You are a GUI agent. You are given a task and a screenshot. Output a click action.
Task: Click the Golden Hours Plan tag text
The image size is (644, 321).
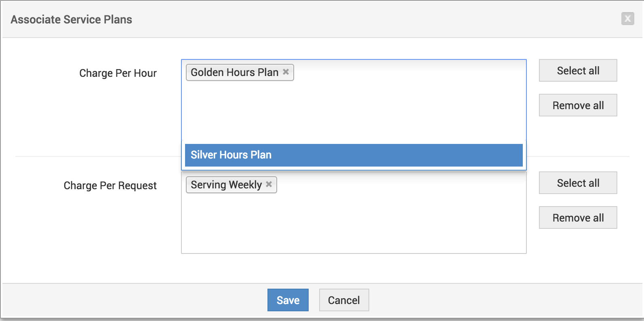click(x=234, y=72)
